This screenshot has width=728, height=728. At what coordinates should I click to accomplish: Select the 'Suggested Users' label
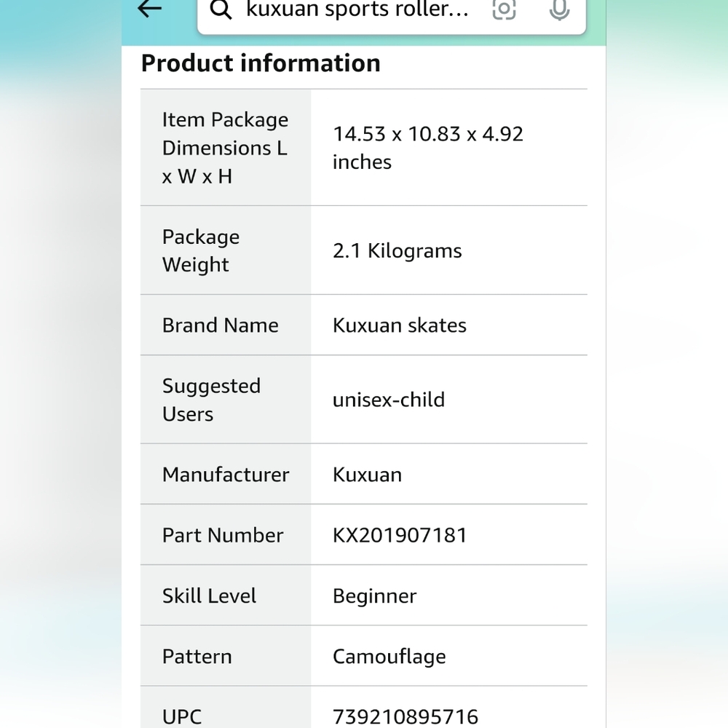(x=211, y=400)
